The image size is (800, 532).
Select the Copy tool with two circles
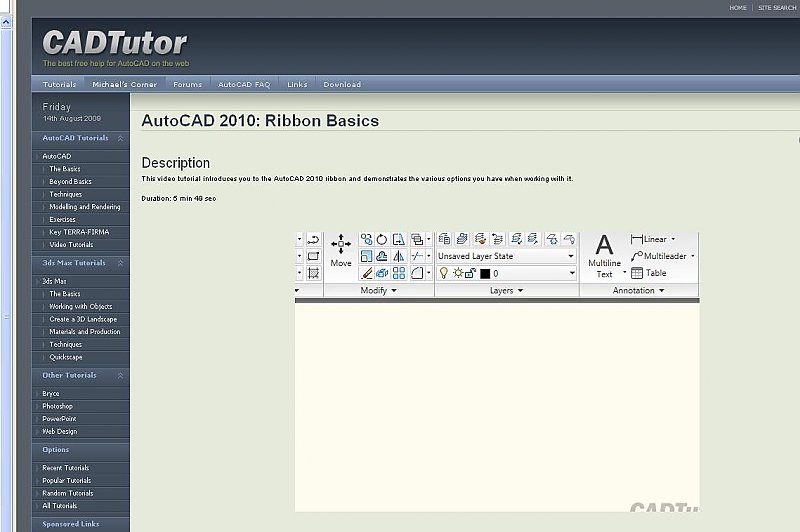tap(366, 239)
